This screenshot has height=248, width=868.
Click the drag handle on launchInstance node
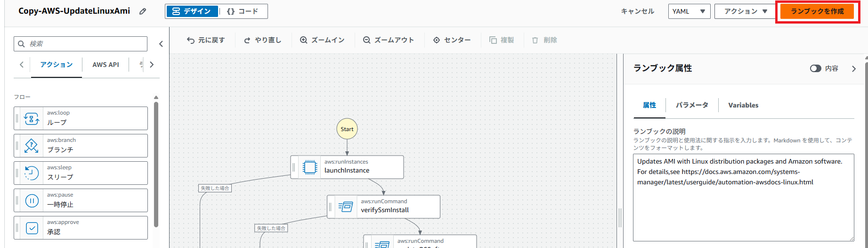tap(294, 167)
